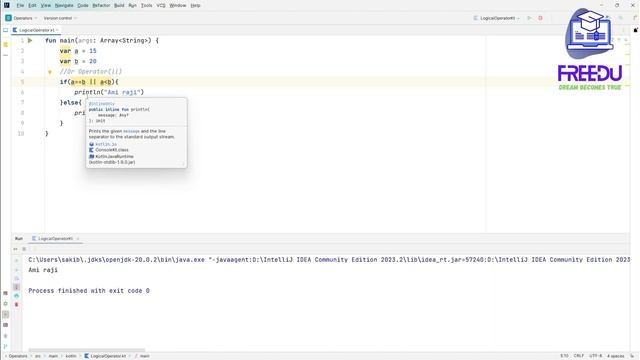This screenshot has width=640, height=360.
Task: Open the Edit menu
Action: click(32, 5)
